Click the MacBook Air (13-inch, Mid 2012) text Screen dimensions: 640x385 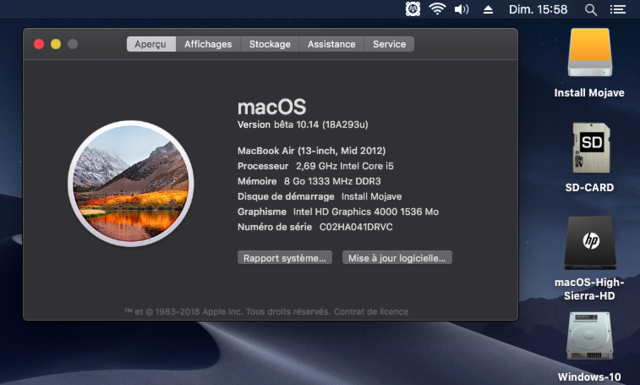coord(311,151)
